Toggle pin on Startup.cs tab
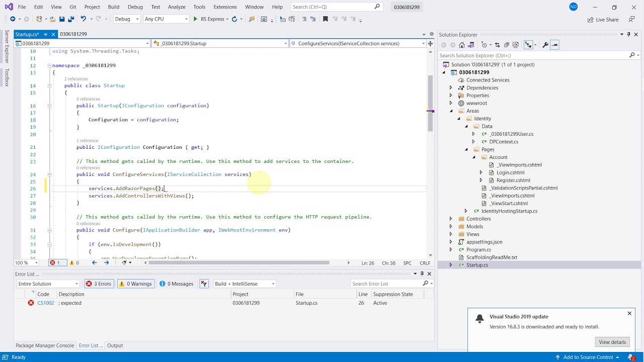Image resolution: width=644 pixels, height=362 pixels. coord(45,34)
